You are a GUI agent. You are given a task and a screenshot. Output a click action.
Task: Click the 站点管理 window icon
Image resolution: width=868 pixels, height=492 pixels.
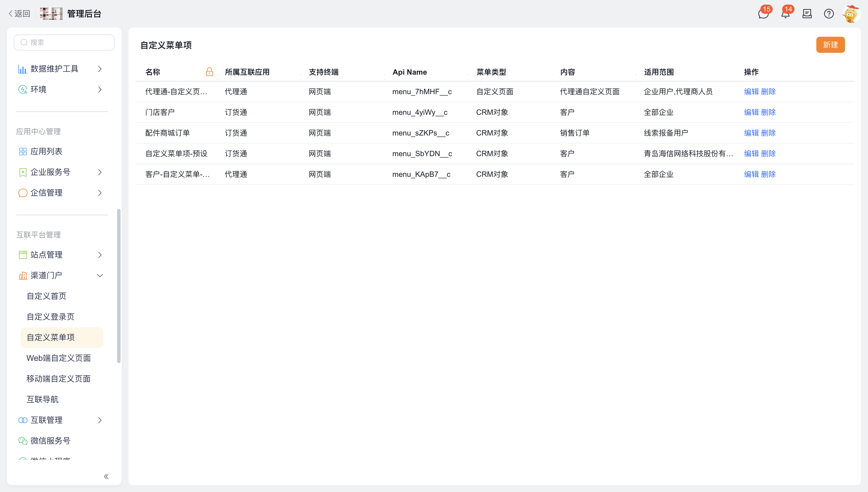(x=23, y=255)
